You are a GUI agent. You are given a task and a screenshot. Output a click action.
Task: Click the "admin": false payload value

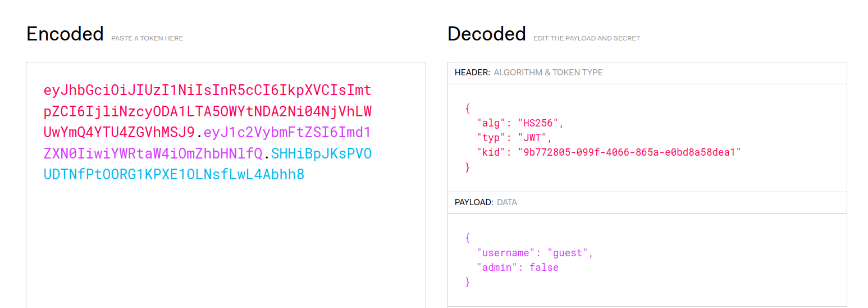click(x=544, y=268)
